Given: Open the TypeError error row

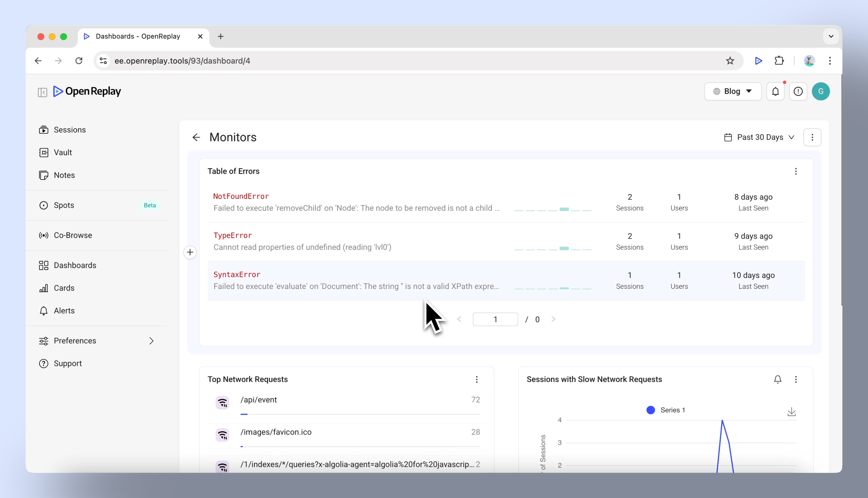Looking at the screenshot, I should (506, 241).
